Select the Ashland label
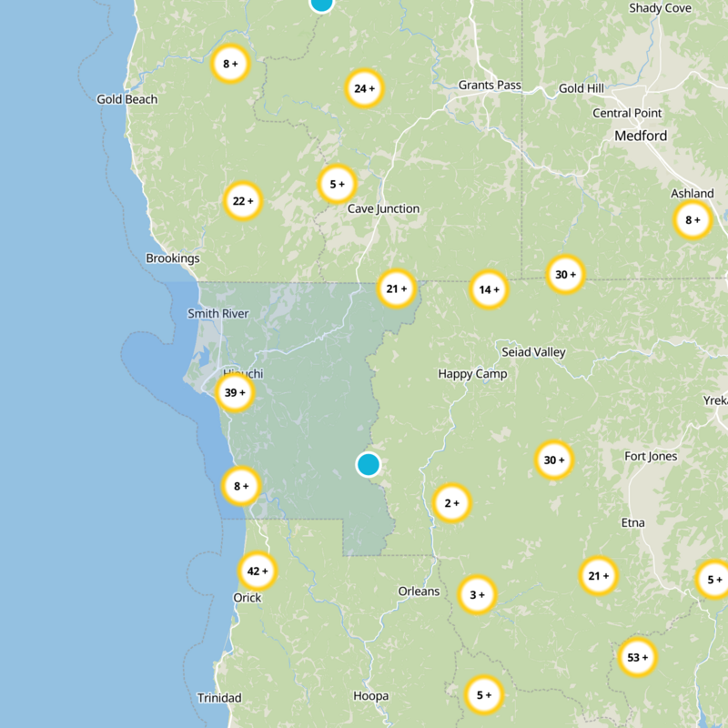Viewport: 728px width, 728px height. click(x=693, y=194)
